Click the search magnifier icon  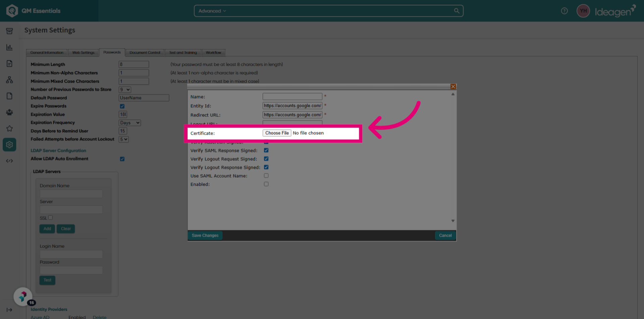457,11
